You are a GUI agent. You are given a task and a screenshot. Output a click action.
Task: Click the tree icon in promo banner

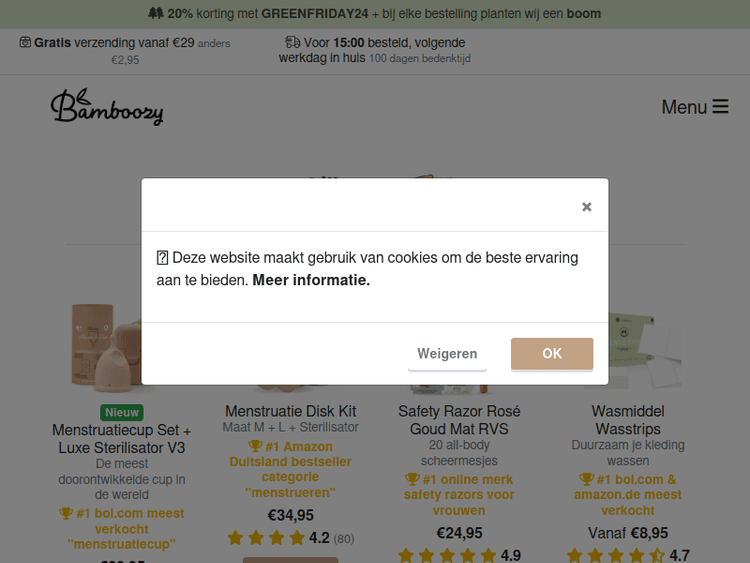coord(156,13)
